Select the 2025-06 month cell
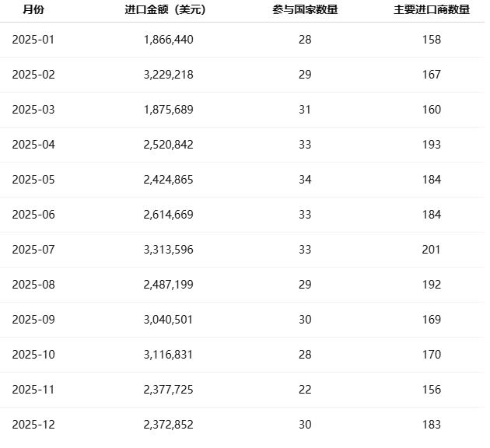Viewport: 490px width, 448px height. click(x=33, y=215)
